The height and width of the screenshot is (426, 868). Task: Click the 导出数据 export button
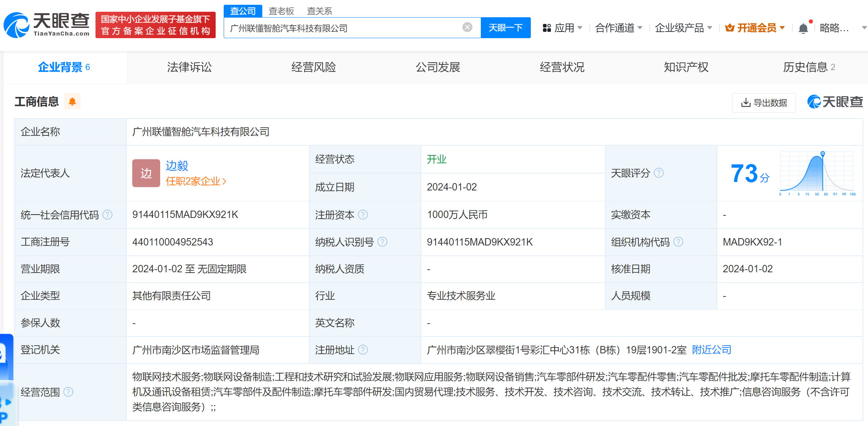pyautogui.click(x=764, y=103)
